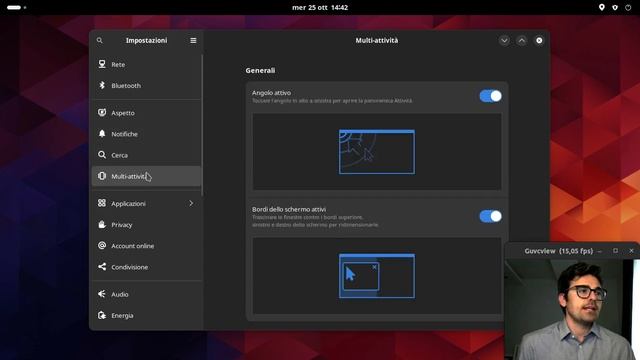The width and height of the screenshot is (640, 360).
Task: Expand the Applicazioni submenu chevron
Action: (x=191, y=203)
